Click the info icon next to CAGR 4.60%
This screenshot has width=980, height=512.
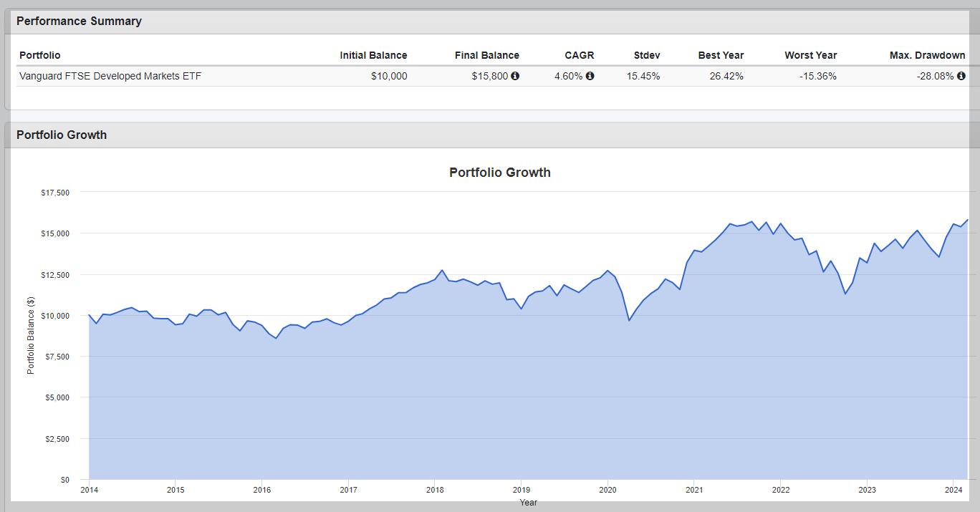pyautogui.click(x=590, y=76)
